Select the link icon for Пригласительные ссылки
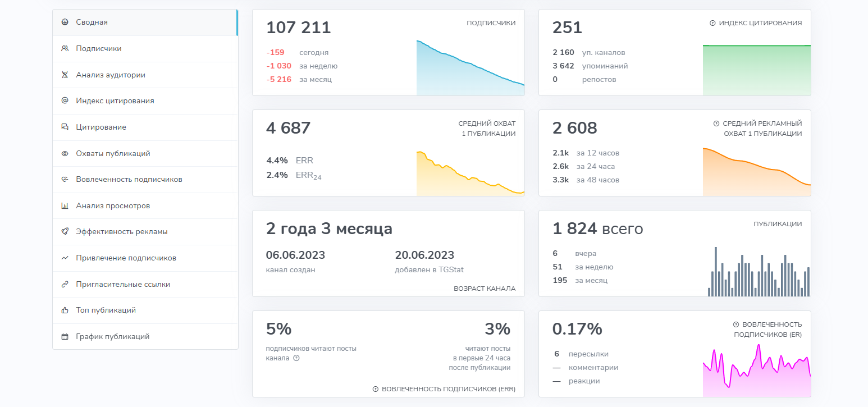The height and width of the screenshot is (407, 868). tap(66, 284)
